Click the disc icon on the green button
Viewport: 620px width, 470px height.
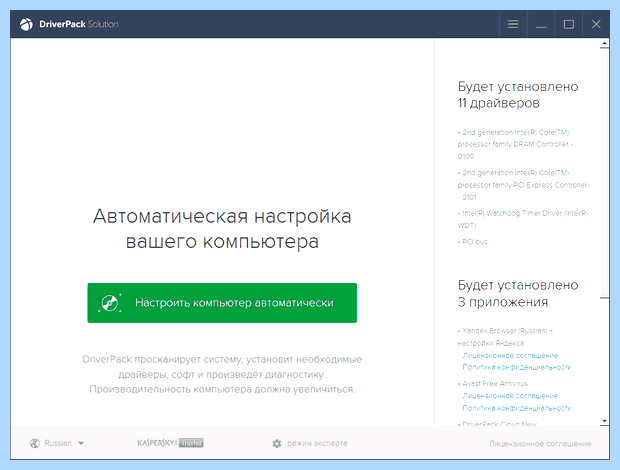pos(110,303)
